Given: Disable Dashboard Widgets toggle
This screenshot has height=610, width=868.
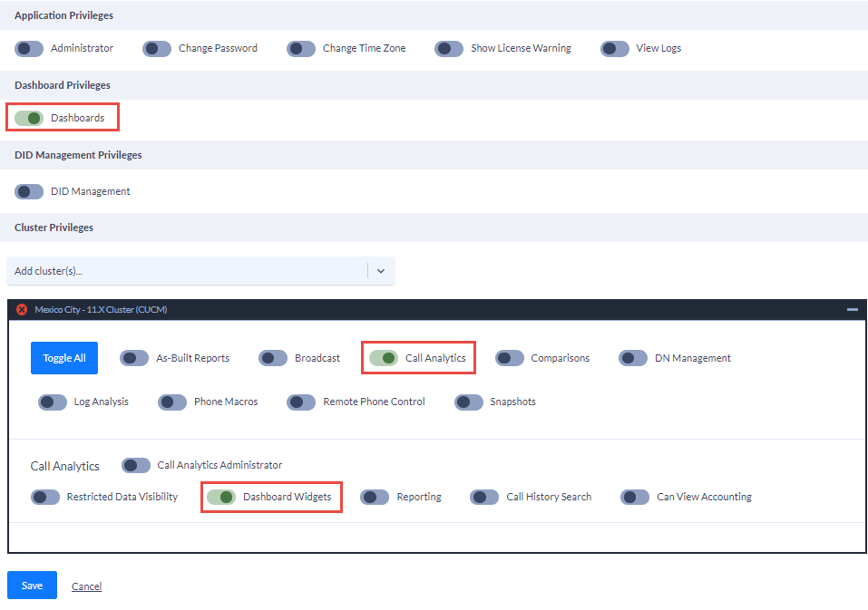Looking at the screenshot, I should click(221, 497).
